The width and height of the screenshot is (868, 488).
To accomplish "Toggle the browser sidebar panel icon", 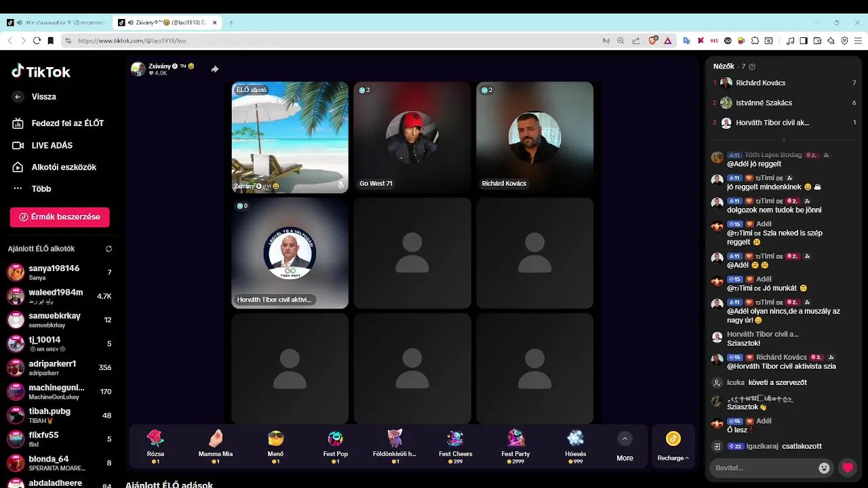I will coord(804,41).
